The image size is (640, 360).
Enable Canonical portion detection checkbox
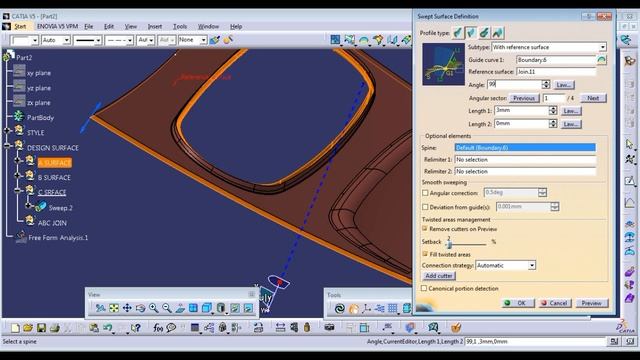pyautogui.click(x=424, y=288)
